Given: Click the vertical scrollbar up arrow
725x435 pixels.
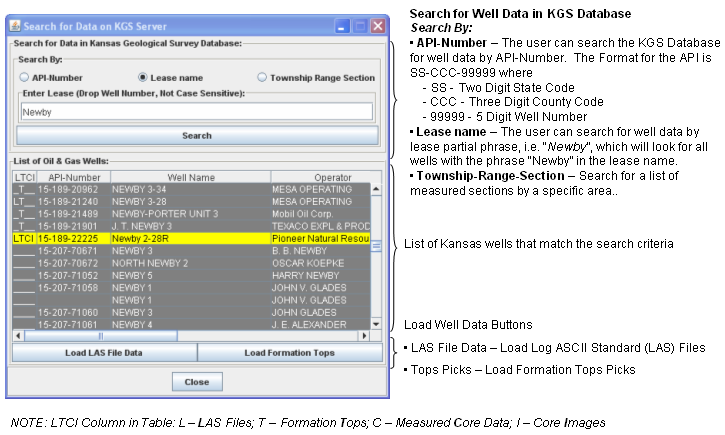Looking at the screenshot, I should pos(376,190).
